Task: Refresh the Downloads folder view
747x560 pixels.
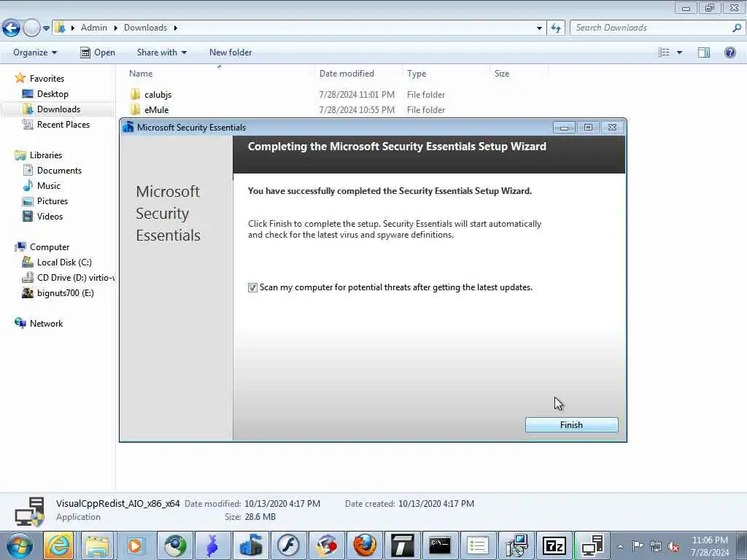Action: (556, 28)
